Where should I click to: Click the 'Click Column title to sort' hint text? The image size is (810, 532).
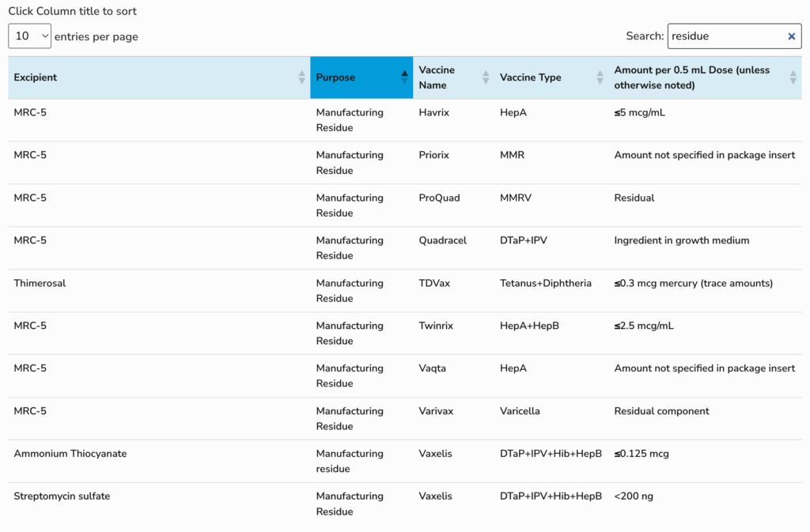72,11
